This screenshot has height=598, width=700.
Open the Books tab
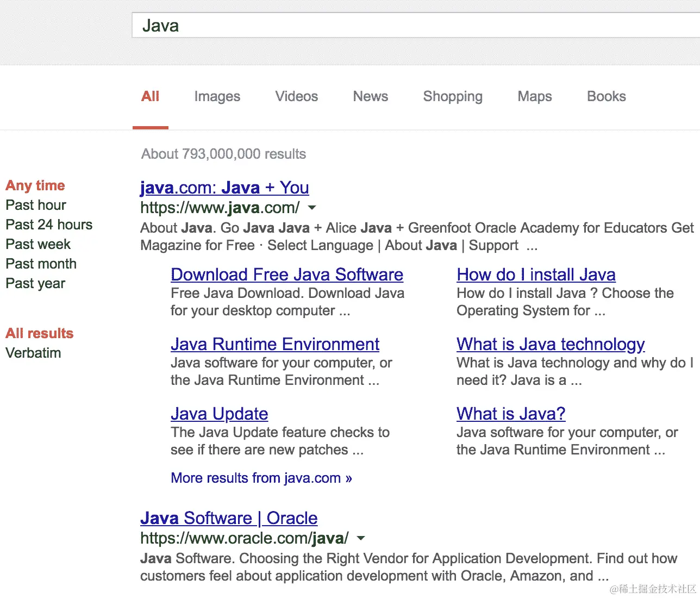607,97
